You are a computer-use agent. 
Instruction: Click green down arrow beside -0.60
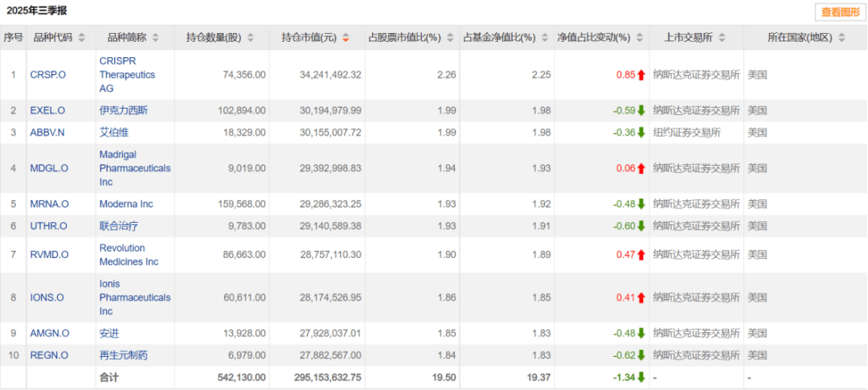click(x=641, y=226)
